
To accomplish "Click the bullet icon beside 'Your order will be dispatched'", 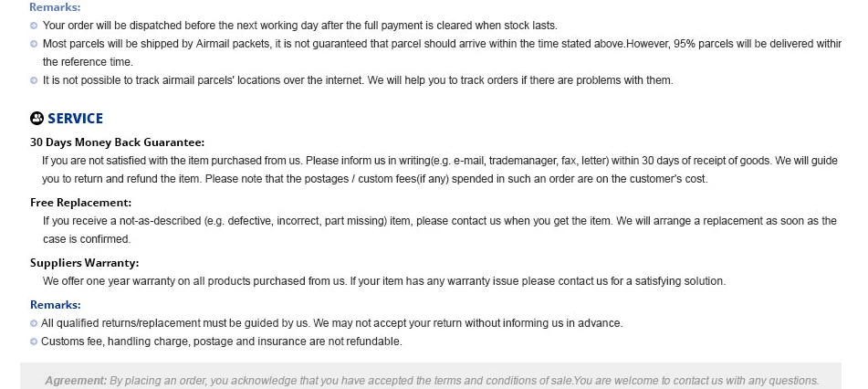I will click(34, 26).
